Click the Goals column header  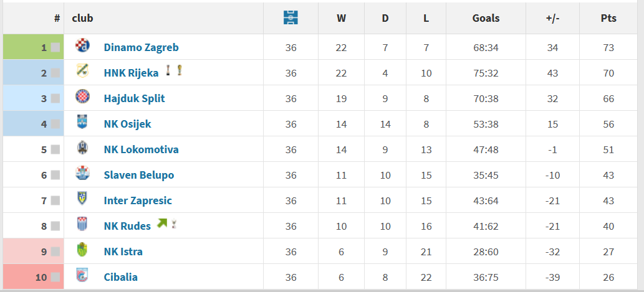486,19
